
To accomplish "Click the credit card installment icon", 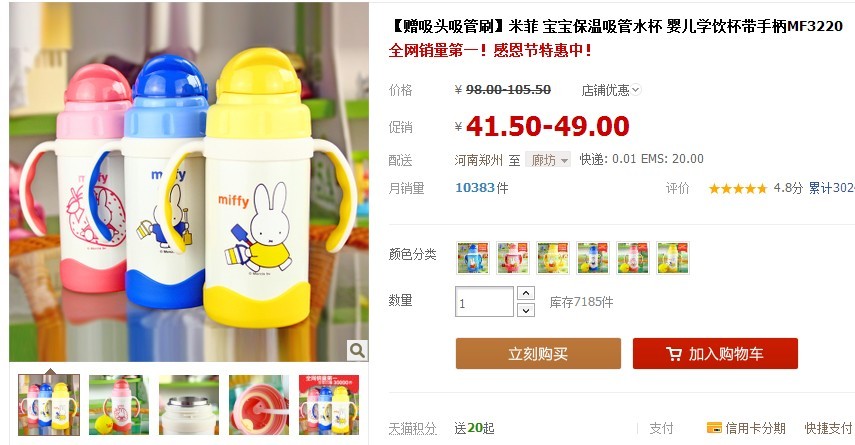I will [714, 428].
